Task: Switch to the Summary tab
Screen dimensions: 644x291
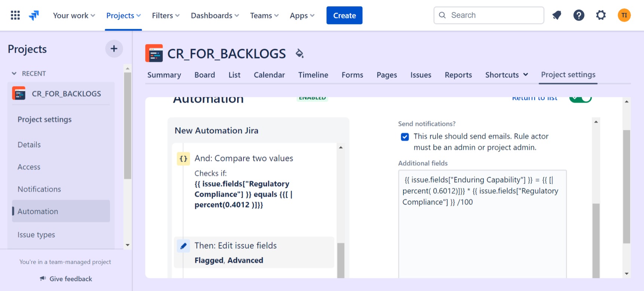Action: pos(164,75)
